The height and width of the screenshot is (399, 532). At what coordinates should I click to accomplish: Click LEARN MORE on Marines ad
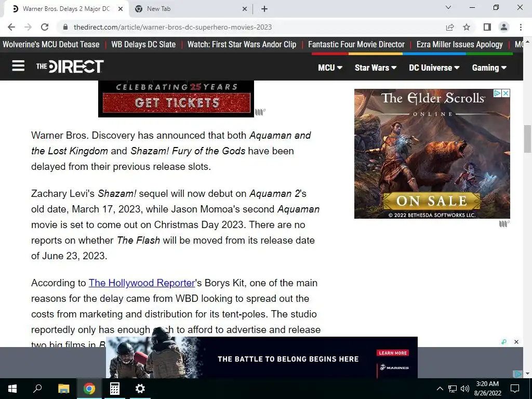393,353
